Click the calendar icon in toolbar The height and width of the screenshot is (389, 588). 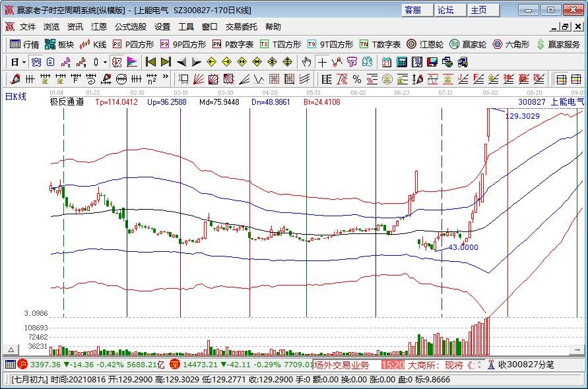click(x=385, y=62)
